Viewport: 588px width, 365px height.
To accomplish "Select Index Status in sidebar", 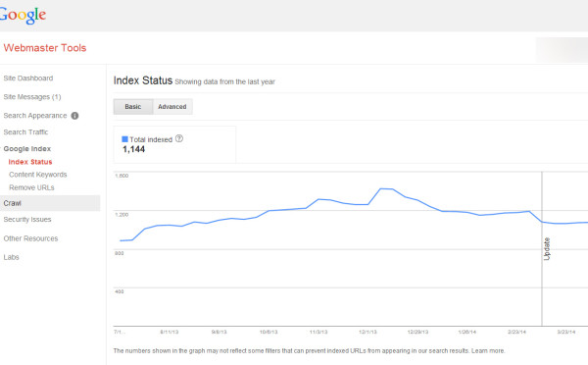I will 30,162.
